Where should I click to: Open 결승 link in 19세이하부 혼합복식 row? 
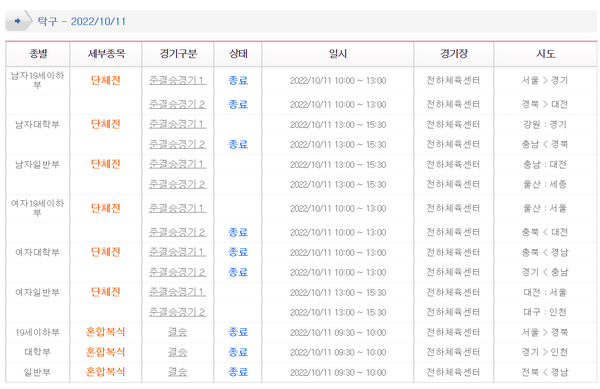178,332
